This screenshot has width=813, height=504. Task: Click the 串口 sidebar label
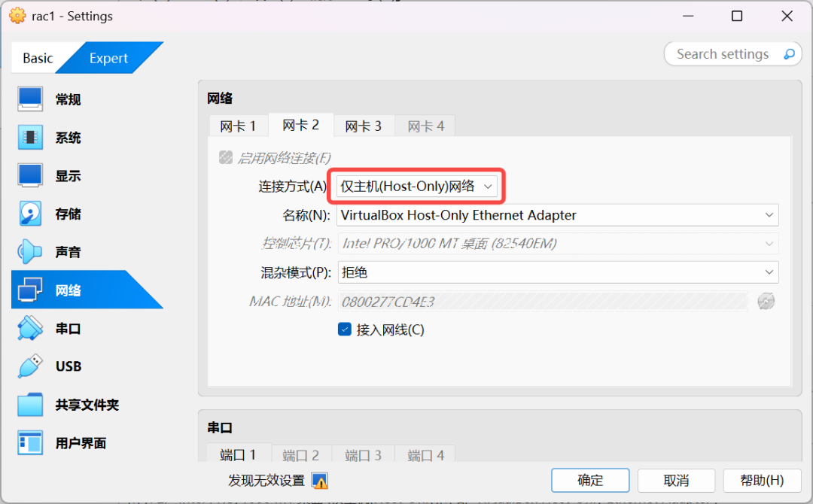[x=68, y=329]
